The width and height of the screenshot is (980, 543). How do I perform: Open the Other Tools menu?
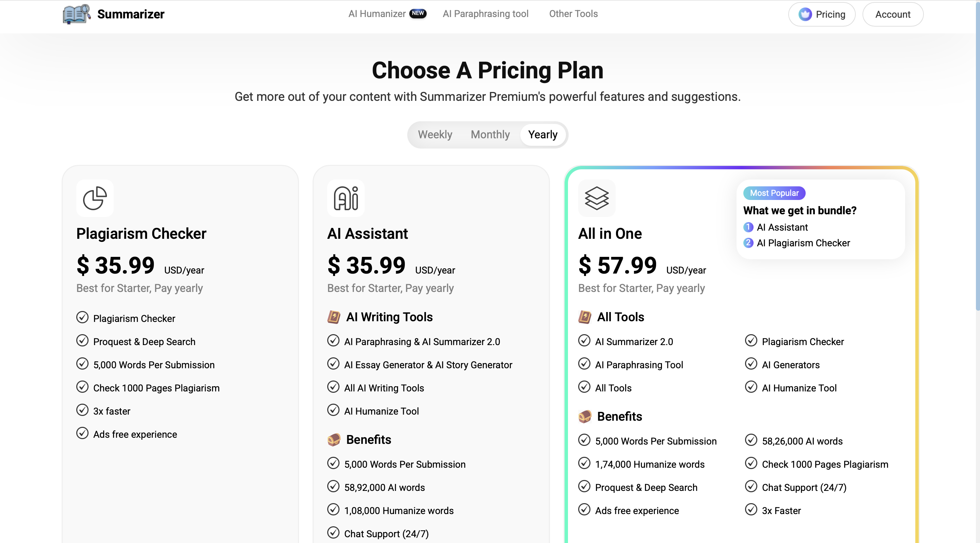click(573, 14)
